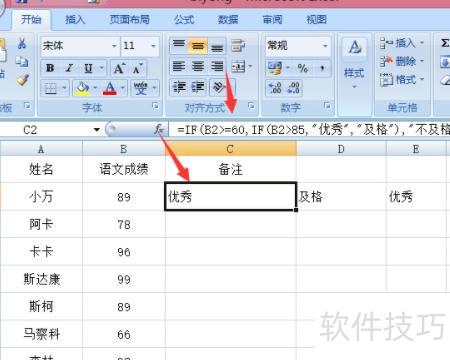Switch to the 插入 ribbon tab
The width and height of the screenshot is (450, 360).
coord(75,20)
